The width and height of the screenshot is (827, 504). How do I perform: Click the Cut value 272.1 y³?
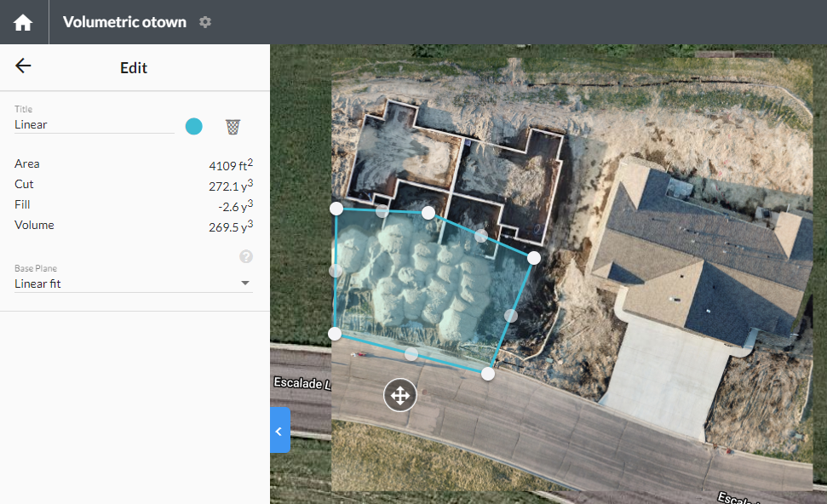(x=231, y=186)
